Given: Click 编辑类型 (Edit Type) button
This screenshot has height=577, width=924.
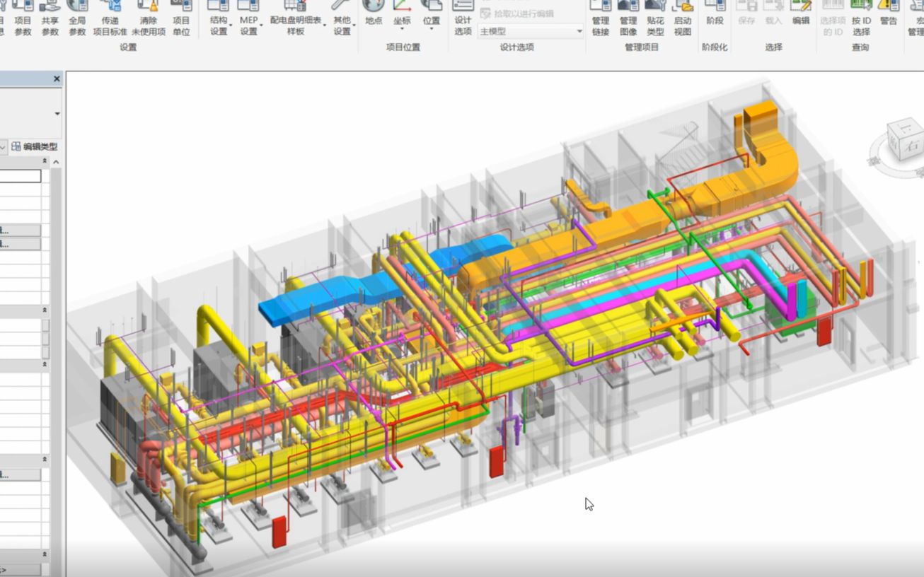Looking at the screenshot, I should [x=35, y=147].
